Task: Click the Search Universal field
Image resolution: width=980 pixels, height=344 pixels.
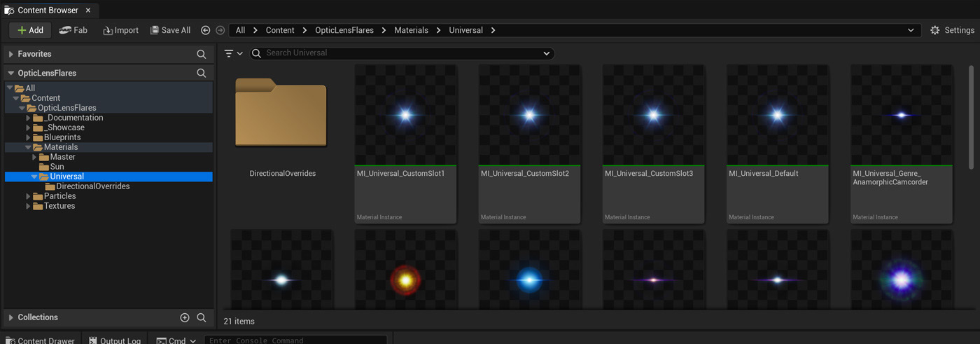Action: [x=402, y=53]
